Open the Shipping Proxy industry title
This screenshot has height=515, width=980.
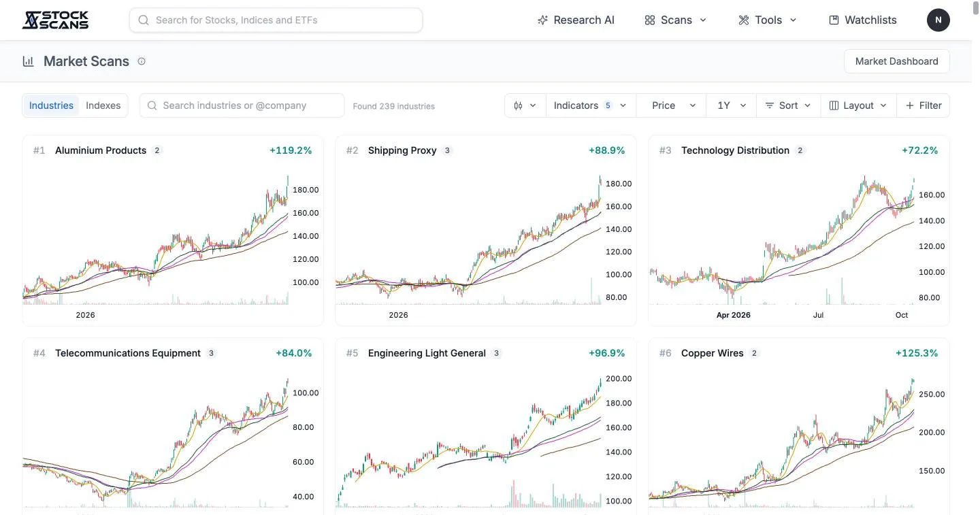pyautogui.click(x=402, y=150)
